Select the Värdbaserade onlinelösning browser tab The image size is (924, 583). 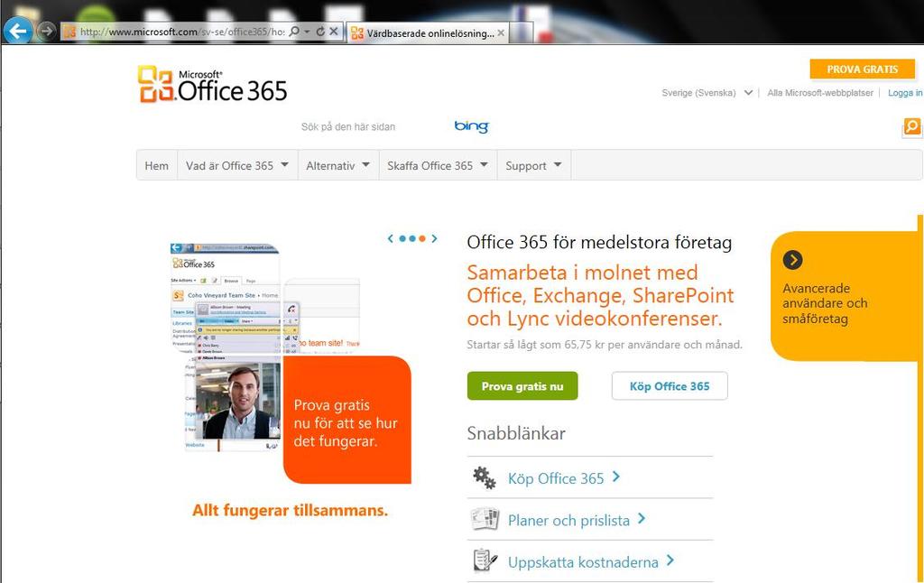[x=428, y=33]
